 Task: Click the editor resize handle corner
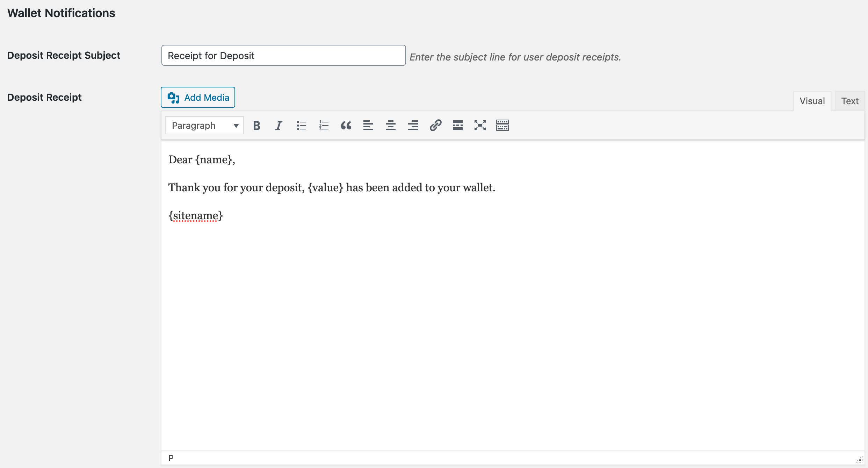859,460
